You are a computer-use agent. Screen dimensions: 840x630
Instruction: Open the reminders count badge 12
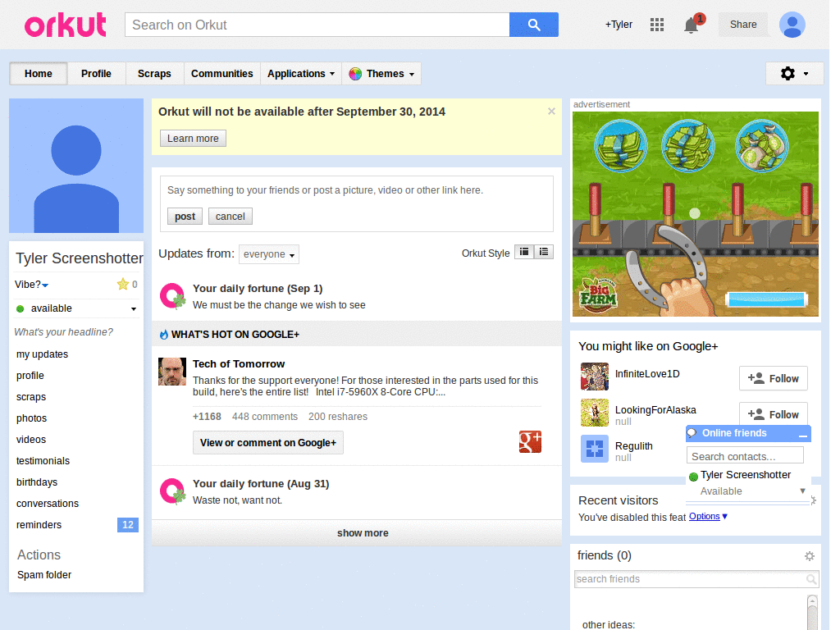point(127,525)
